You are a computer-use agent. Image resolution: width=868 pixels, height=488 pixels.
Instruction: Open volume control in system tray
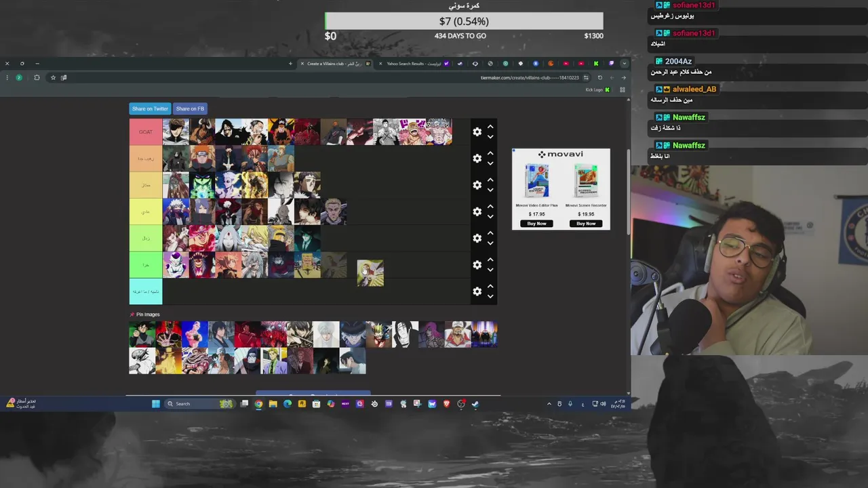click(603, 404)
